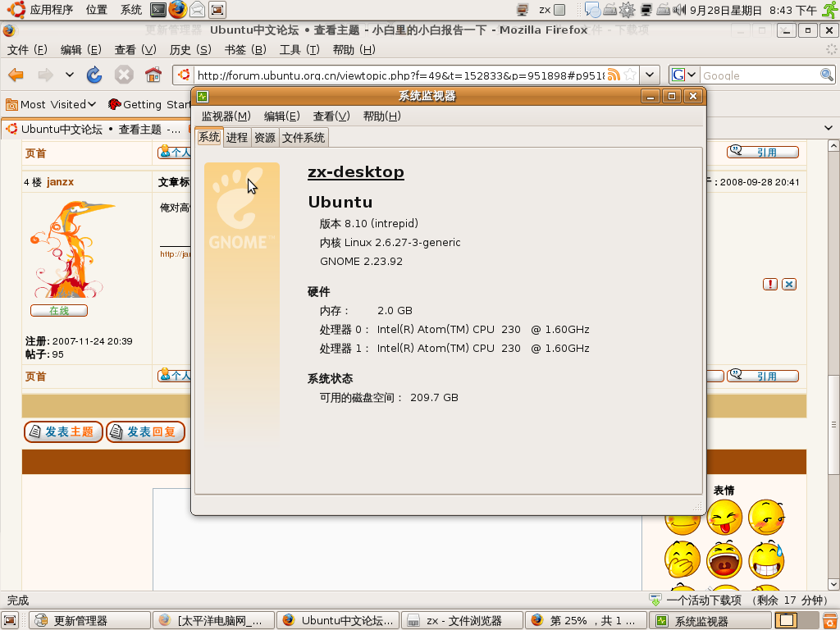Click the update notifier gear tray icon
Screen dimensions: 840x630
point(627,10)
